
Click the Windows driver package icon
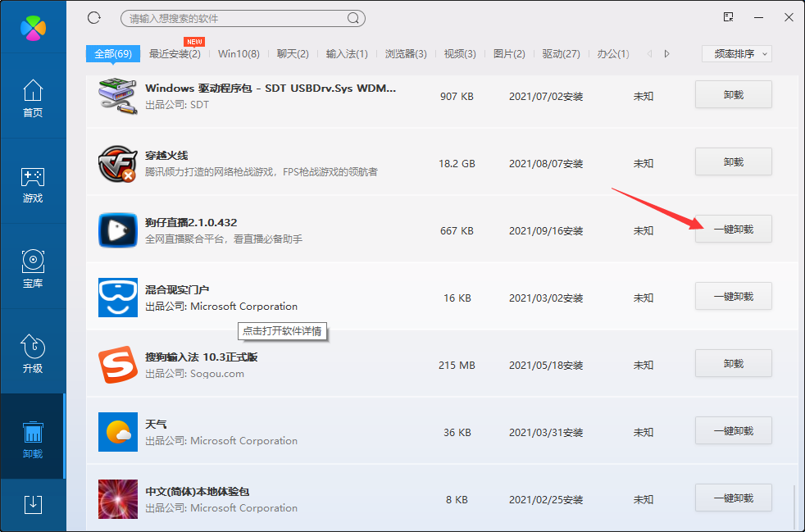[x=118, y=96]
